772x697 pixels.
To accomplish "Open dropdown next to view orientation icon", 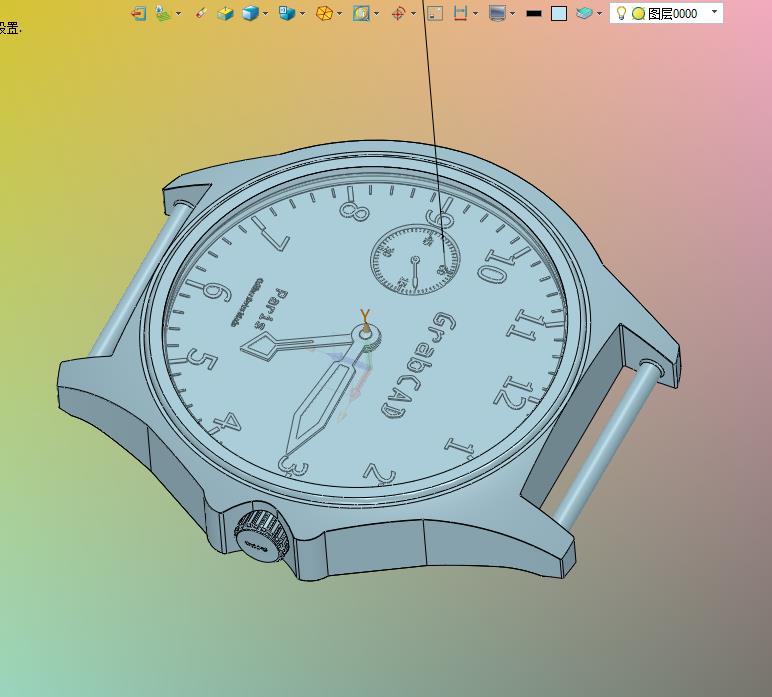I will tap(302, 13).
